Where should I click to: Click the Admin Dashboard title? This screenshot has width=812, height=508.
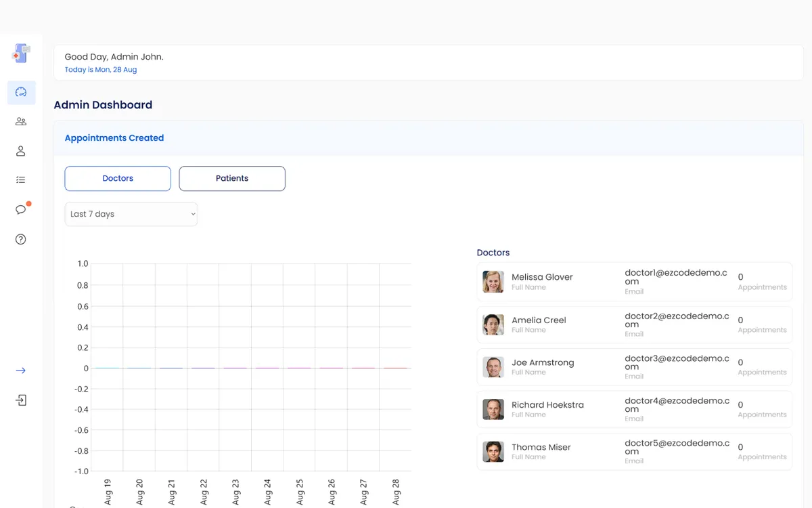[103, 105]
